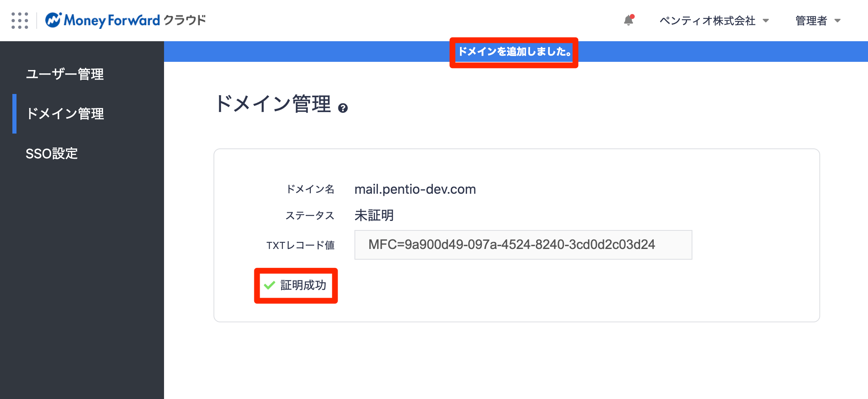868x399 pixels.
Task: Click the help icon beside ドメイン管理 heading
Action: click(343, 108)
